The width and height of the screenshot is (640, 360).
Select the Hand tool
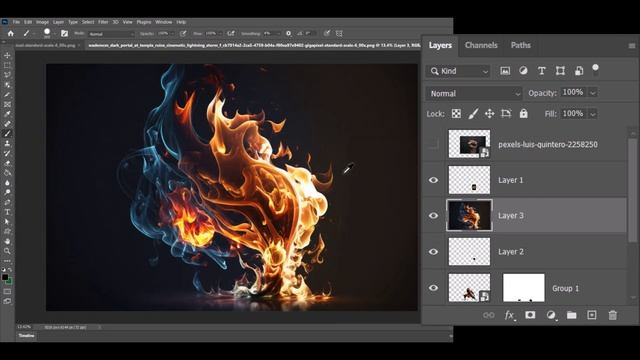coord(7,242)
